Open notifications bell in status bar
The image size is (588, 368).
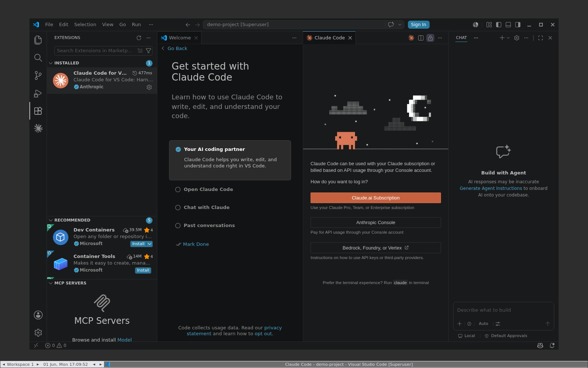tap(552, 346)
